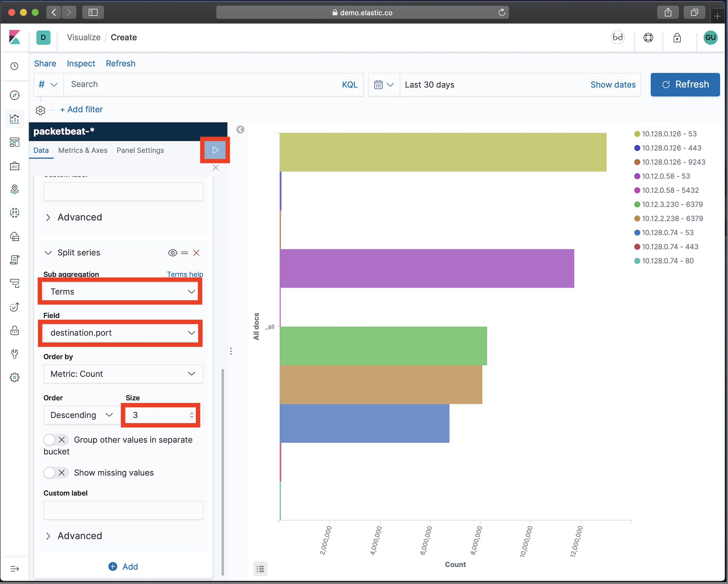Expand the bottom Advanced section
This screenshot has height=584, width=728.
[79, 536]
